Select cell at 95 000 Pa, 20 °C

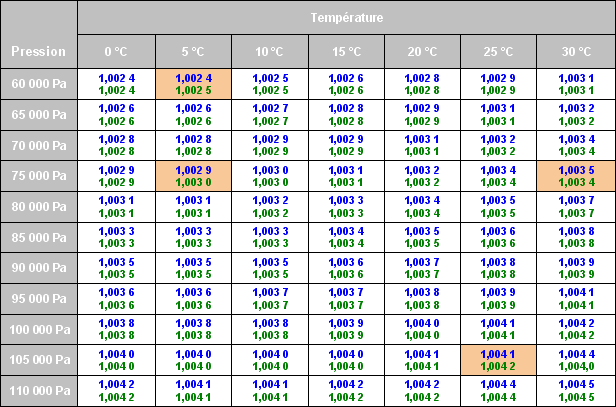coord(422,298)
